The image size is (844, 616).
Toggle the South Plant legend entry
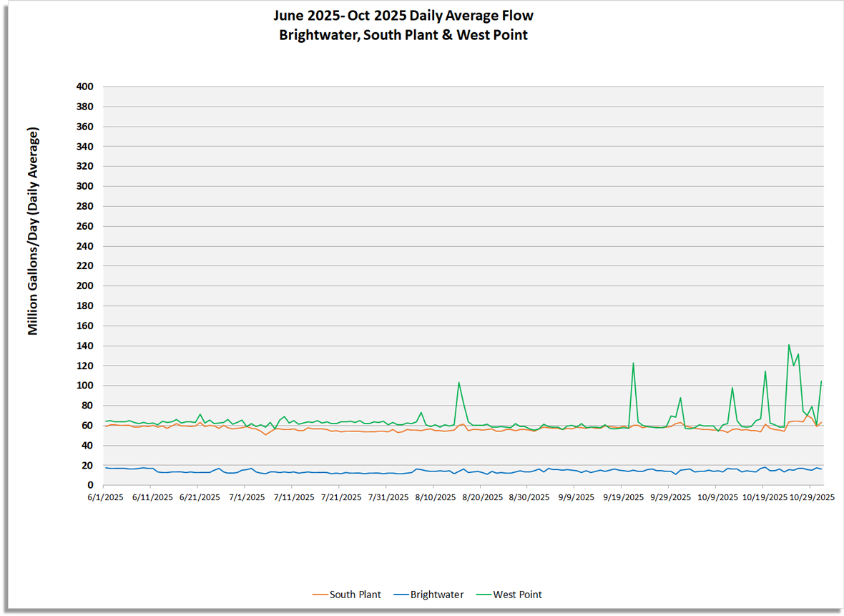click(355, 595)
